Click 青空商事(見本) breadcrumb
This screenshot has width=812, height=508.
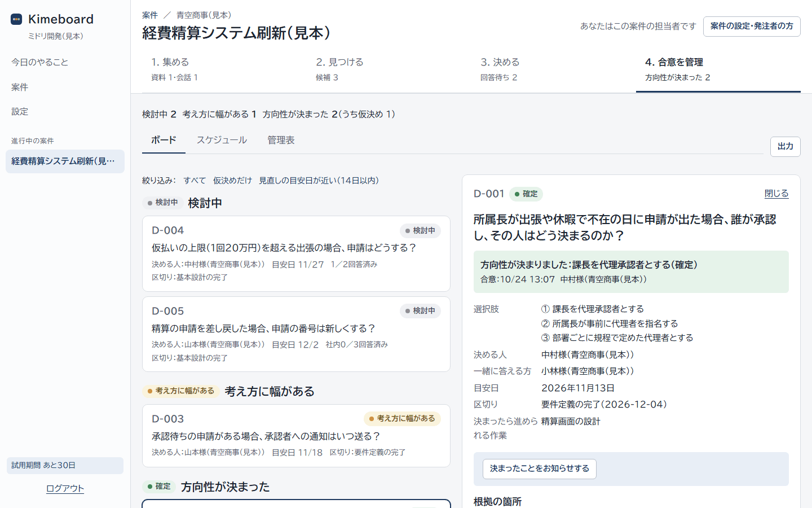point(204,15)
